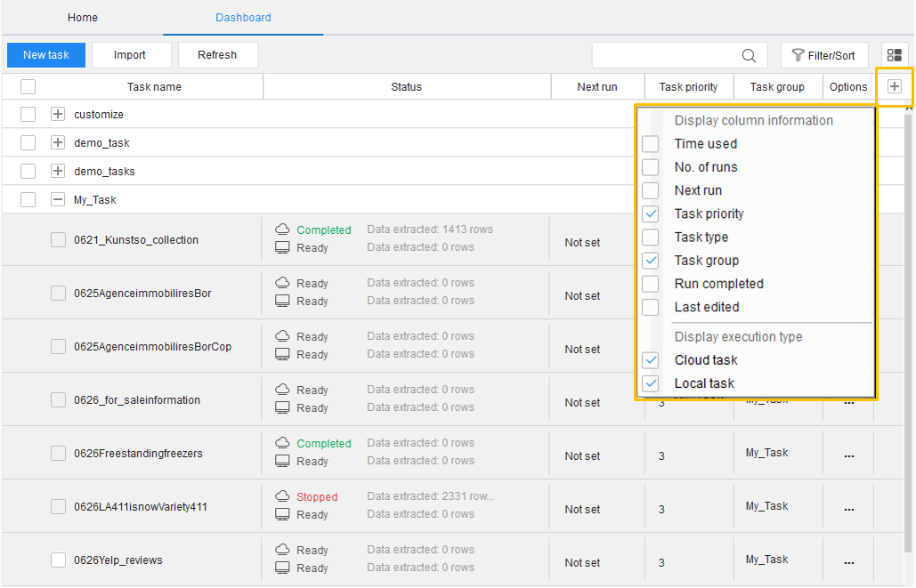Open options ellipsis for 0626Yelp_reviews task
Screen dimensions: 916x588
pyautogui.click(x=848, y=562)
